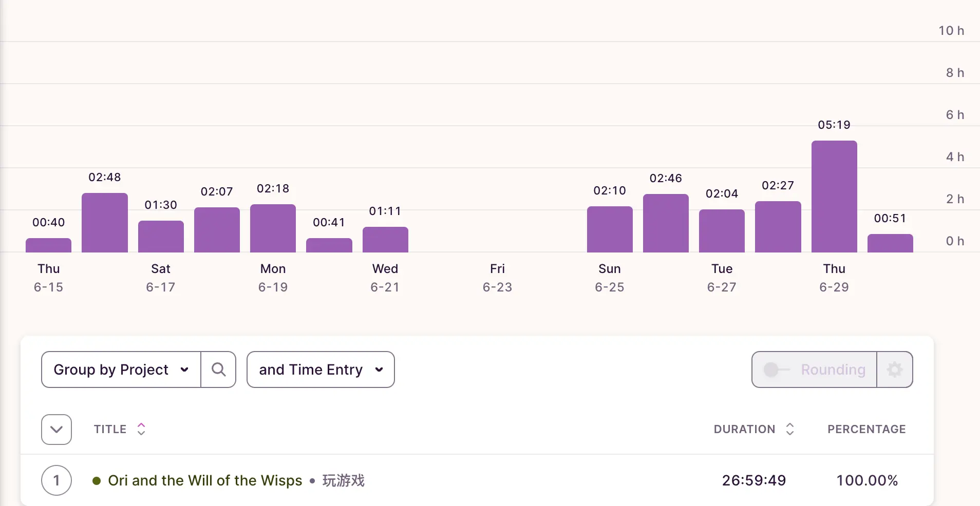Sort by title arrows icon
Viewport: 980px width, 506px height.
(x=141, y=429)
